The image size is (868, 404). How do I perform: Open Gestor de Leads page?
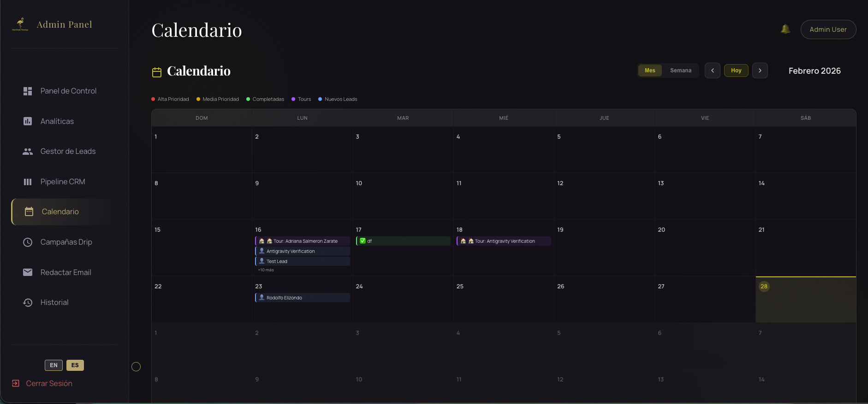tap(65, 152)
